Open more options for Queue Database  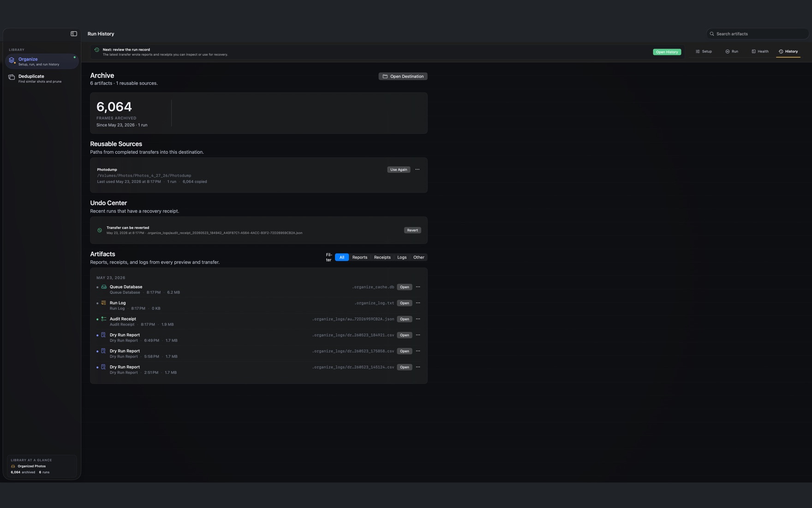418,287
